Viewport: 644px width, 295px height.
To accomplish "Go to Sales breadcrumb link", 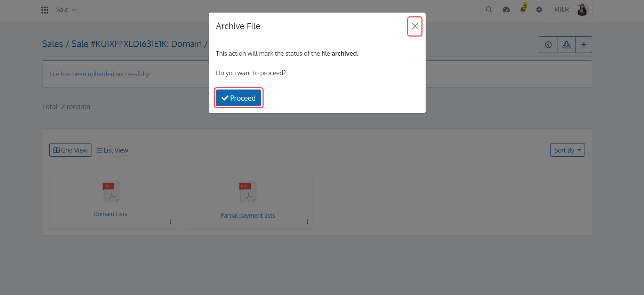I will click(x=53, y=44).
